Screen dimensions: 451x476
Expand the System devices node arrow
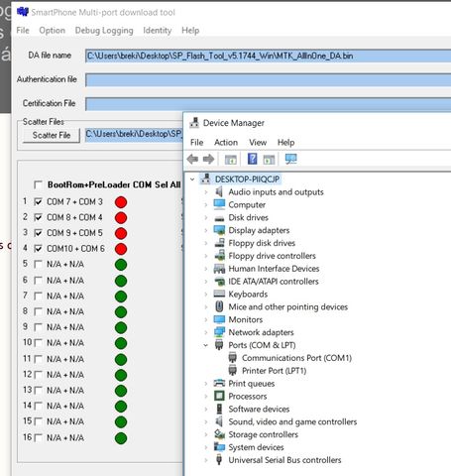(205, 447)
